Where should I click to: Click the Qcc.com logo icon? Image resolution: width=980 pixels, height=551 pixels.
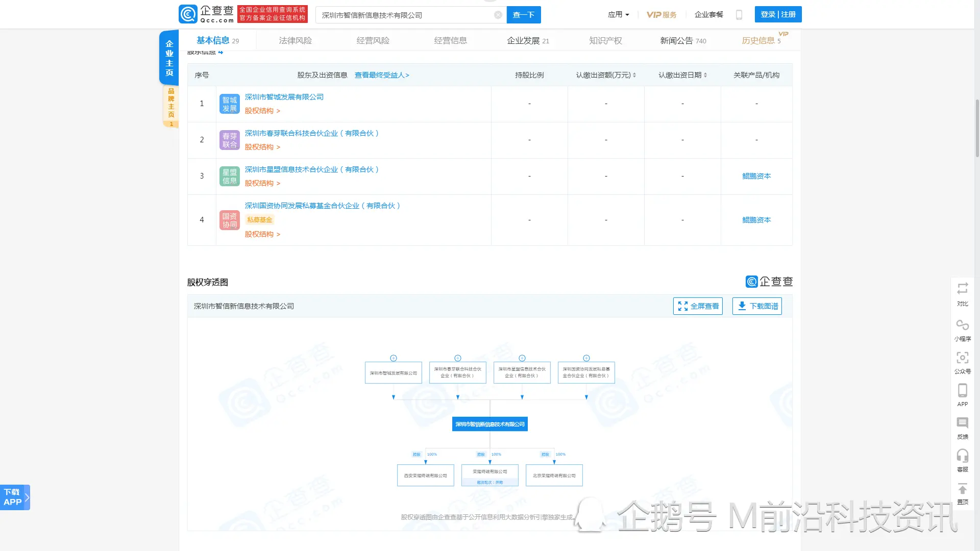[188, 14]
